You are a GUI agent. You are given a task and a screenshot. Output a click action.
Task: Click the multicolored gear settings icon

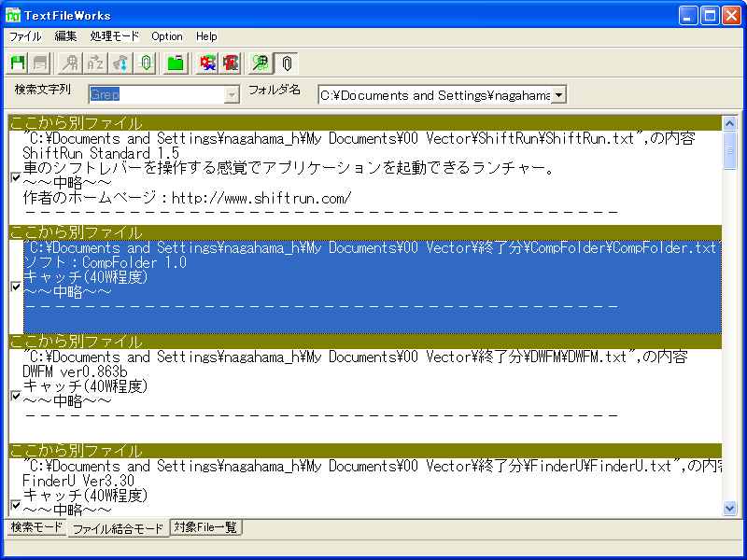(207, 63)
